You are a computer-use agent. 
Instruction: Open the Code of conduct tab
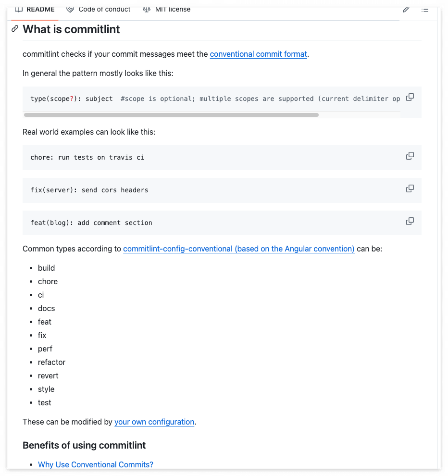point(103,9)
